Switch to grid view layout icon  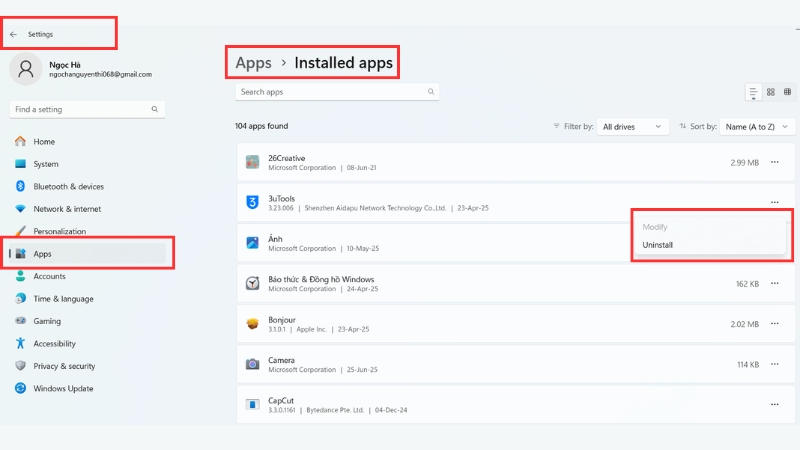[771, 92]
